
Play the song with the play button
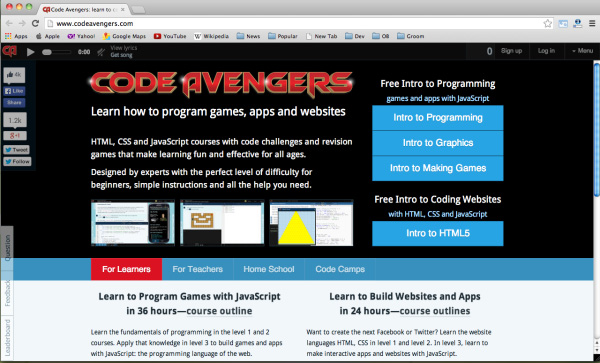(31, 52)
